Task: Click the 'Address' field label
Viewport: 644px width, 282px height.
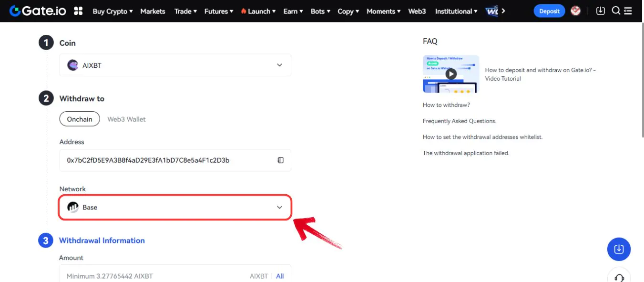Action: tap(72, 142)
